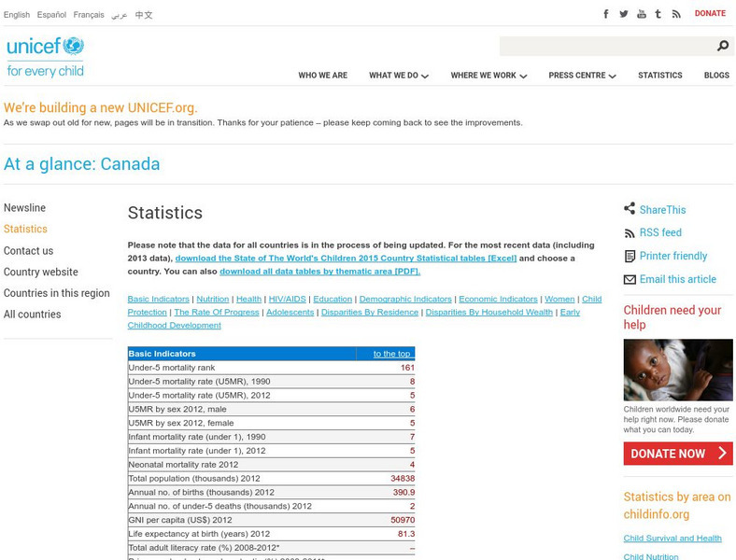Click ShareThis text link
The width and height of the screenshot is (736, 560).
coord(662,210)
